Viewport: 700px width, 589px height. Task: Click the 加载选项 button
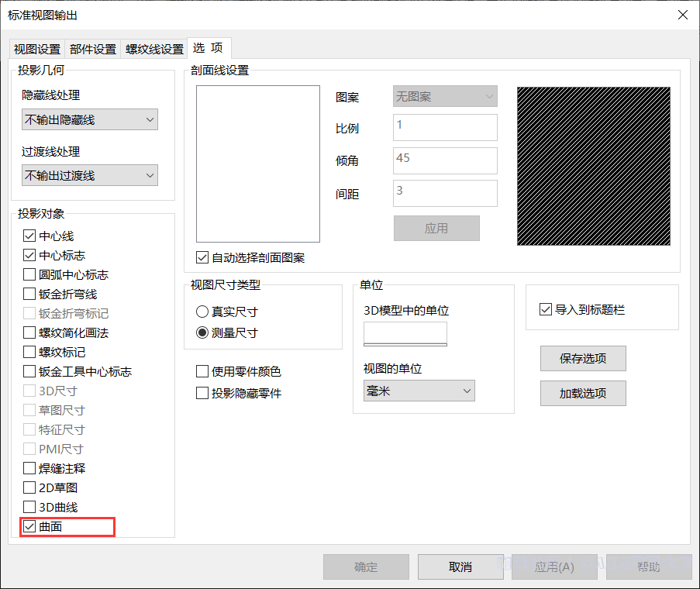coord(583,393)
